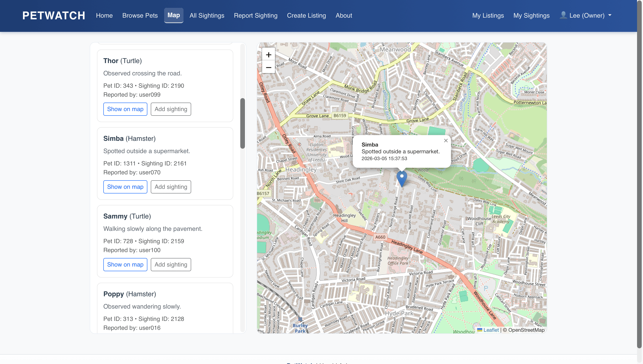Click the popup timestamp 2026-03-05 15:37:53
643x364 pixels.
(x=384, y=158)
